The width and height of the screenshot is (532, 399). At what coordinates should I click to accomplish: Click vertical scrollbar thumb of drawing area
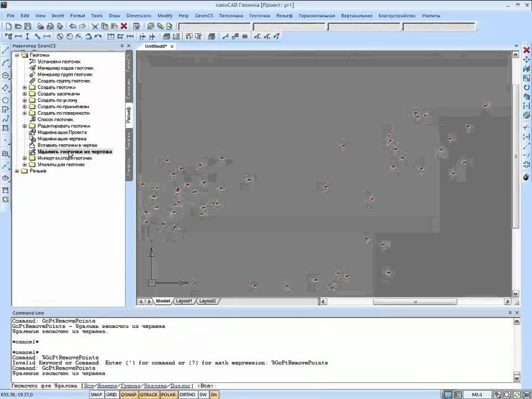click(515, 156)
